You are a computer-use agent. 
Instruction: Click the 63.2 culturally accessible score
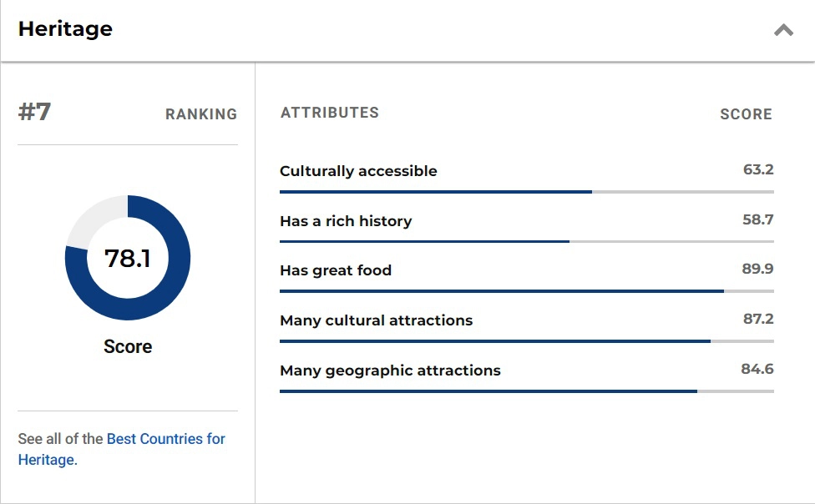click(758, 169)
